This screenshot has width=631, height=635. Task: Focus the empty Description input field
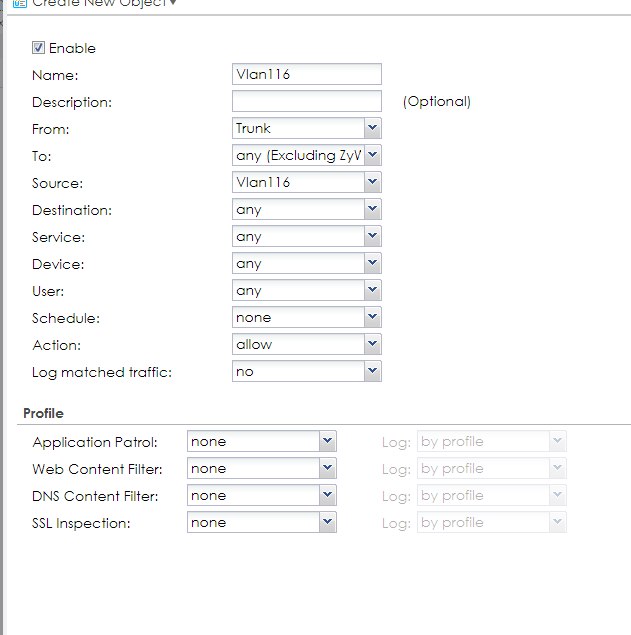coord(307,101)
